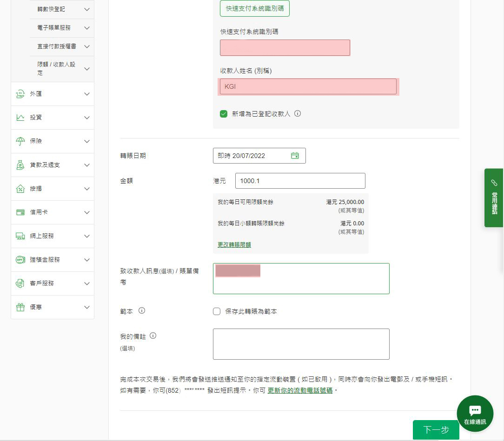The height and width of the screenshot is (441, 504).
Task: Click the calendar icon in transfer date field
Action: (295, 156)
